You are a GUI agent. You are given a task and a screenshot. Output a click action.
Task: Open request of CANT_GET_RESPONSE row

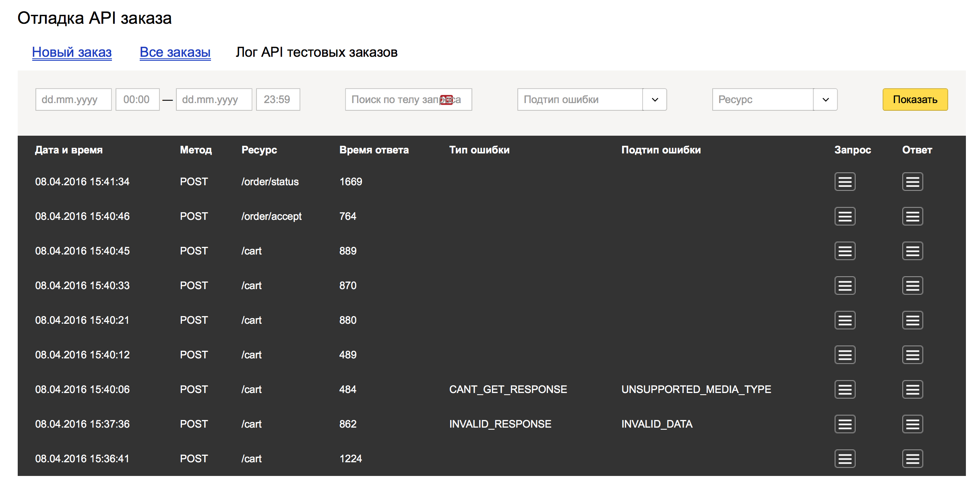(845, 389)
